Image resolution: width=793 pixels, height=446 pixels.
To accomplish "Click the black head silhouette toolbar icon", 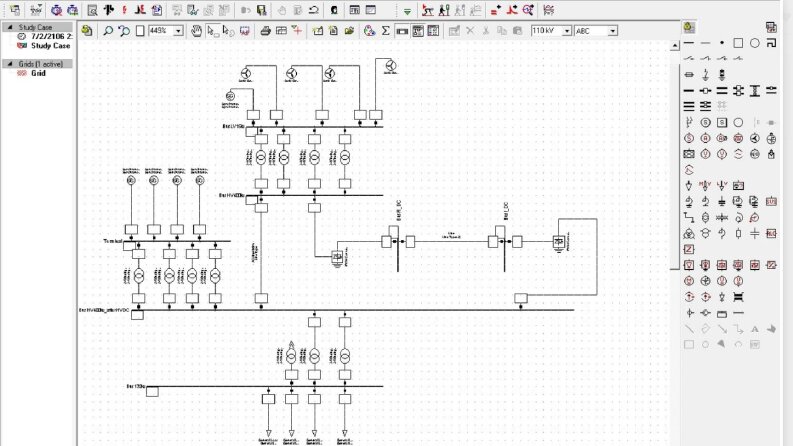I will click(x=334, y=10).
